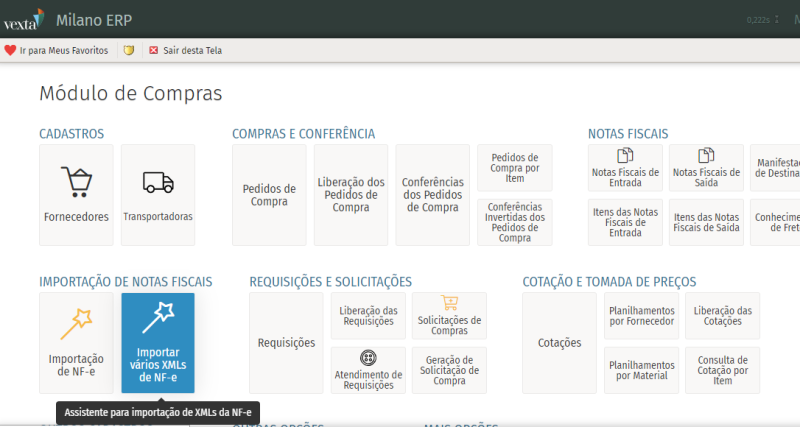The height and width of the screenshot is (427, 800).
Task: Click Sair desta Tela
Action: click(x=185, y=50)
